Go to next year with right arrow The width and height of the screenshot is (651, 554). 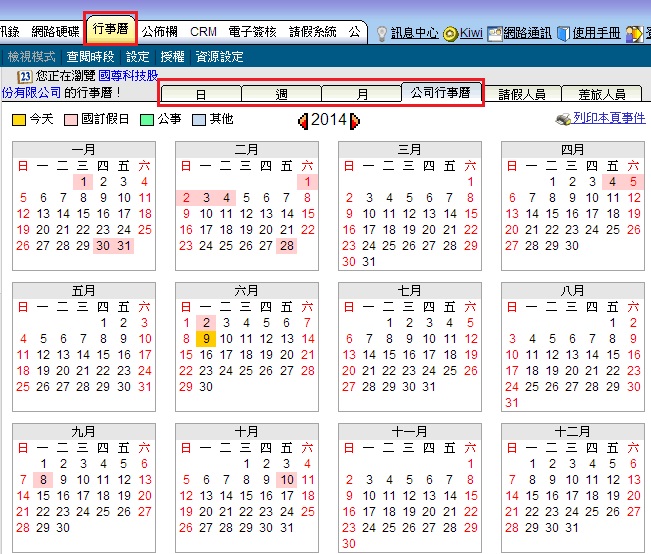coord(354,121)
